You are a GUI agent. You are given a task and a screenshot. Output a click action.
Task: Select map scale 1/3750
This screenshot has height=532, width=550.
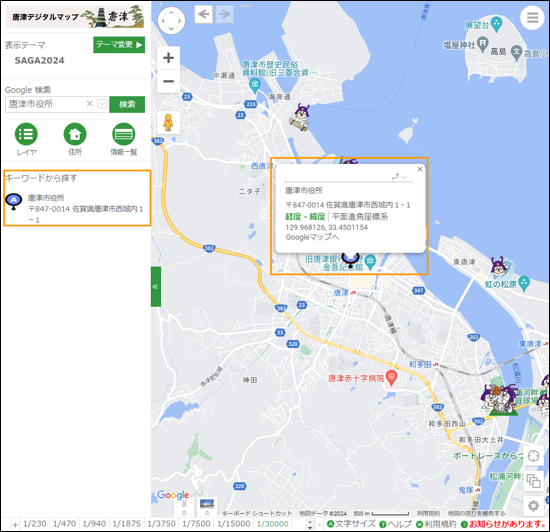(x=161, y=524)
